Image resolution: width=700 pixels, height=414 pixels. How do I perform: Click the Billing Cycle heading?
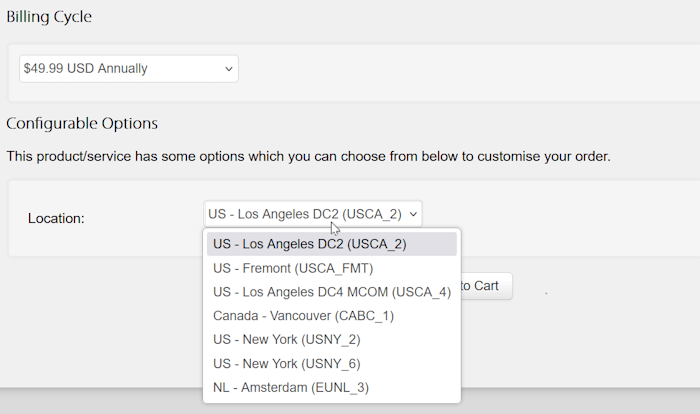click(x=50, y=17)
